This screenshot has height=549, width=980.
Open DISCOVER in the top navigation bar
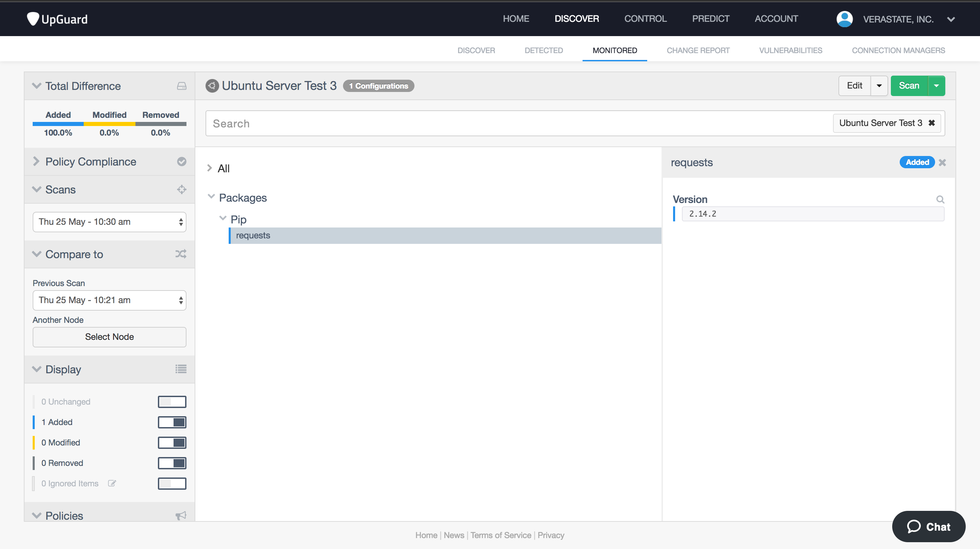tap(577, 19)
